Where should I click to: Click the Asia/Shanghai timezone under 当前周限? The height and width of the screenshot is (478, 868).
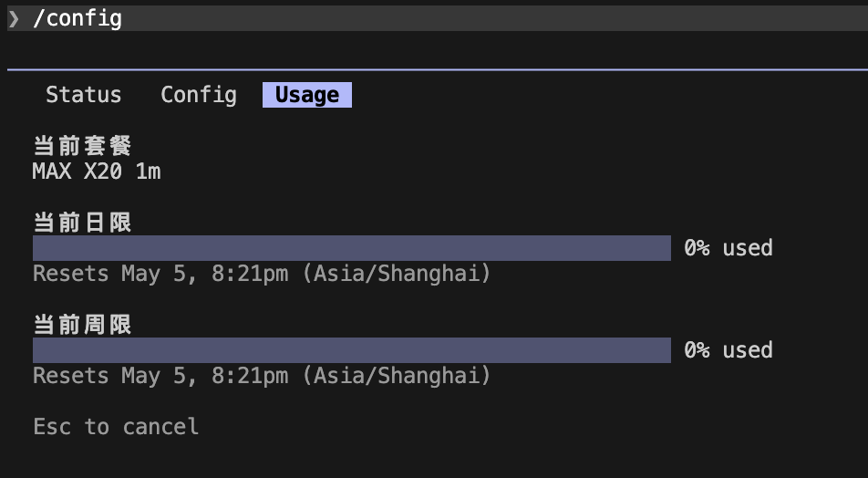click(397, 376)
